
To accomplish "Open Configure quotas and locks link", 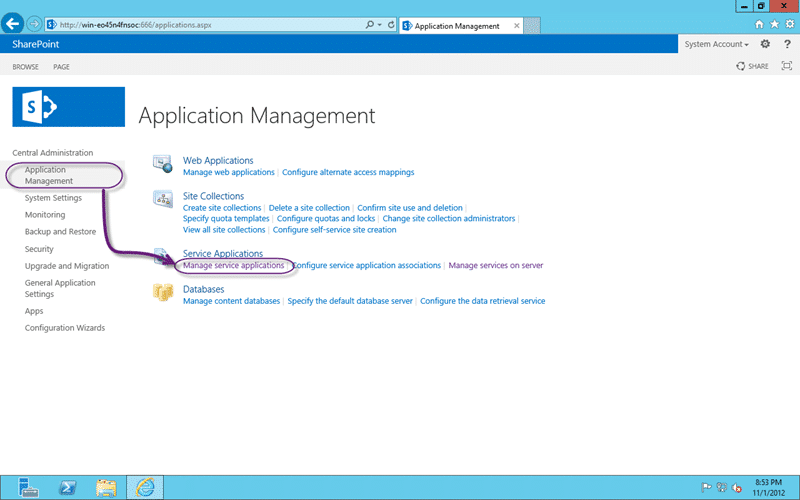I will (326, 218).
